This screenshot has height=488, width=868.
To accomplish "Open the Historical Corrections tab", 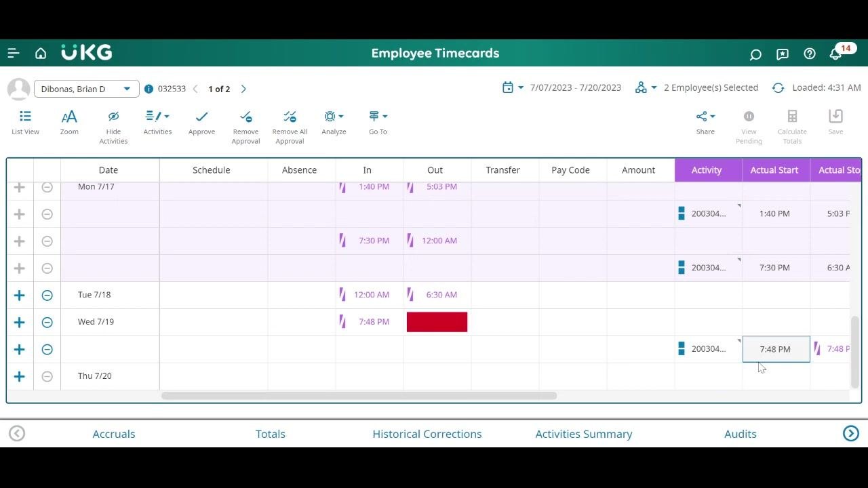I will click(x=427, y=434).
